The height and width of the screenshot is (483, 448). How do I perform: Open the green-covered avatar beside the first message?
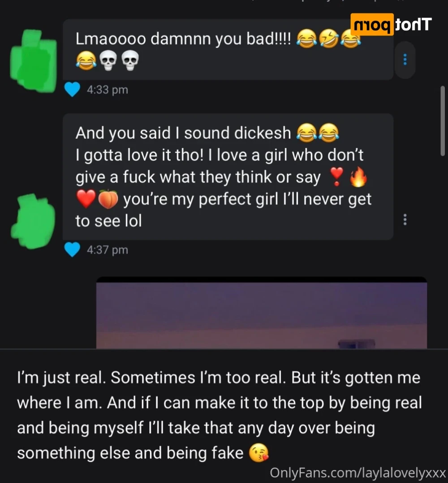point(33,61)
